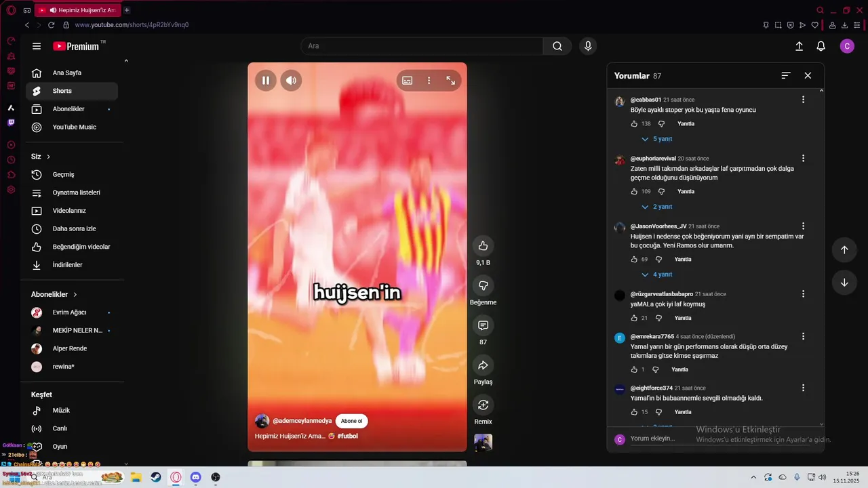Open options menu for @cabbas01 comment
This screenshot has height=488, width=868.
coord(803,100)
